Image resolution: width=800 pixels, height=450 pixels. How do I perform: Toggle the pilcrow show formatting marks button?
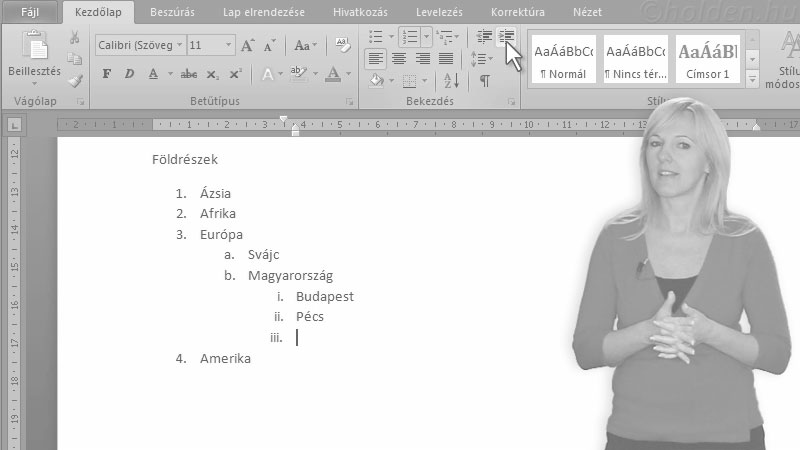click(x=484, y=81)
